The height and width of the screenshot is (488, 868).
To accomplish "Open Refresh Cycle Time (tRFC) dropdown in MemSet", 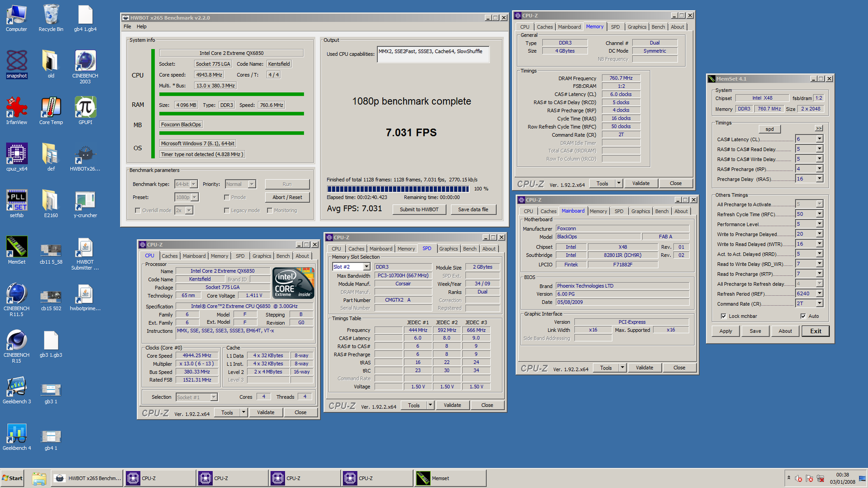I will 819,214.
